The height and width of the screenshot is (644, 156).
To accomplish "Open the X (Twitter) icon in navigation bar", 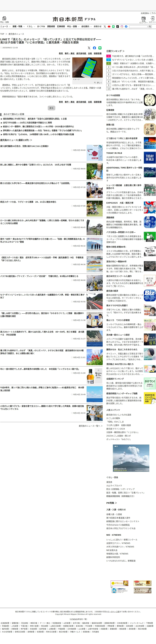I will [x=105, y=27].
